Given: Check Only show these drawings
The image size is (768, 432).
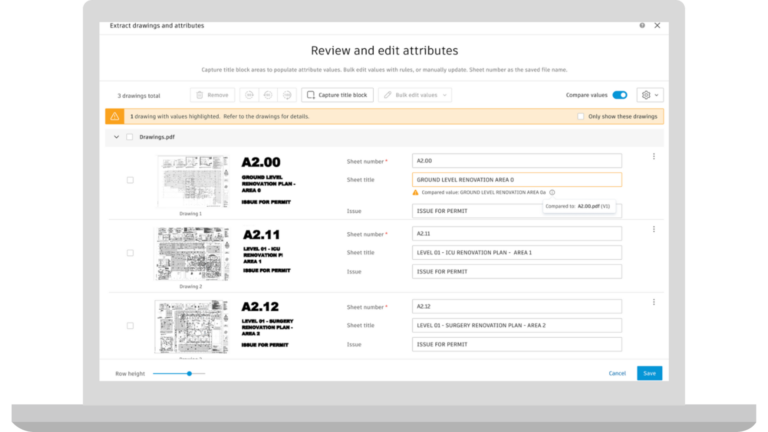Looking at the screenshot, I should pyautogui.click(x=580, y=117).
